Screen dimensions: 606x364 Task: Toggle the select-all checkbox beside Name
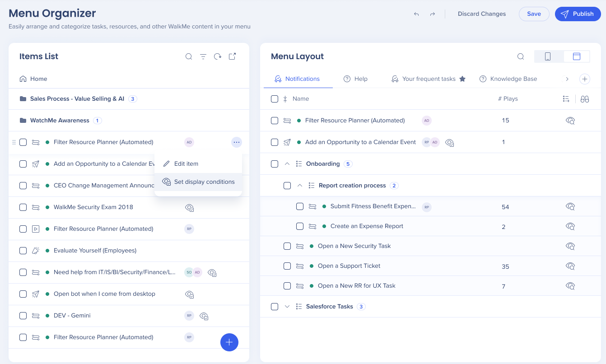pos(275,99)
